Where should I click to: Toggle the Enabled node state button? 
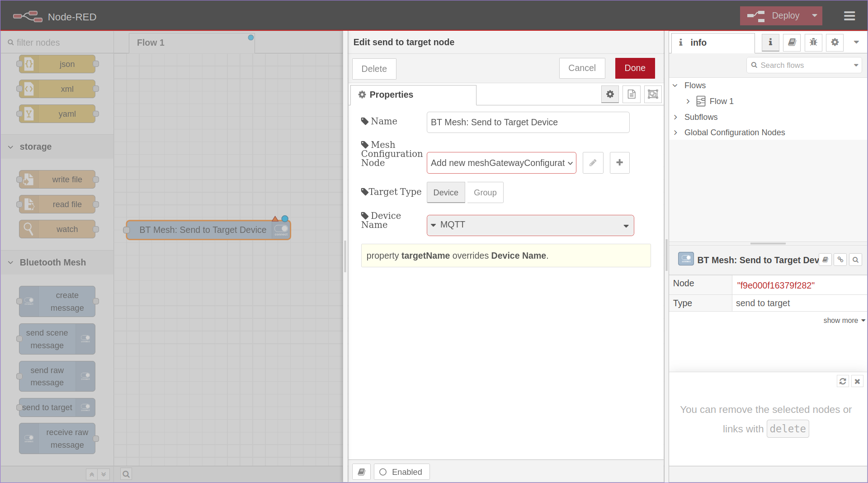pos(401,472)
